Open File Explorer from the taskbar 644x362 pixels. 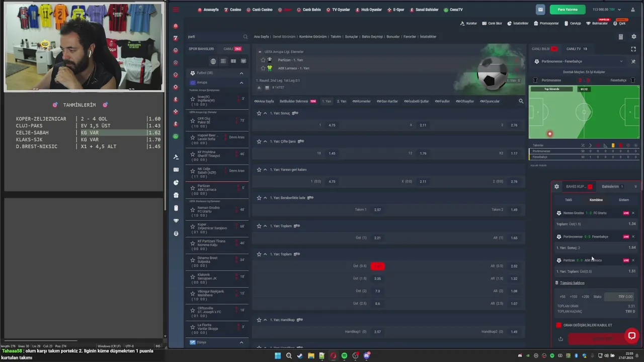pos(311,356)
